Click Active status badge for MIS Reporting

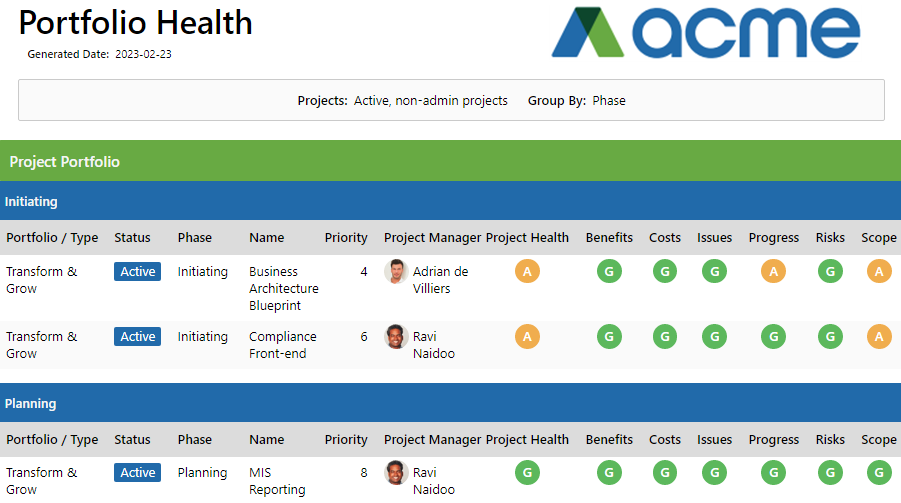[138, 473]
